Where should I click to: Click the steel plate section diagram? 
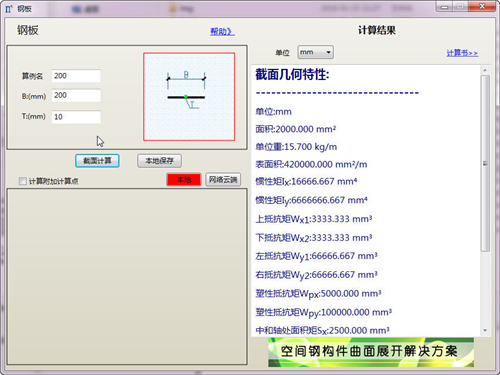click(x=189, y=97)
